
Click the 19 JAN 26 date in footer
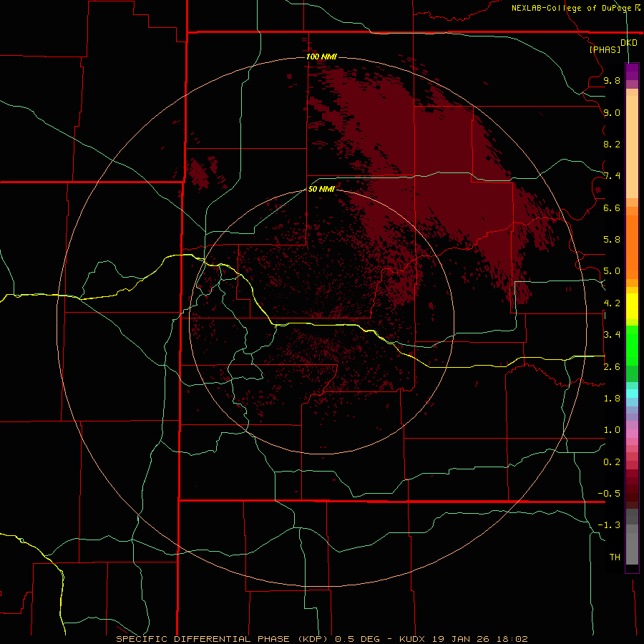pyautogui.click(x=460, y=639)
